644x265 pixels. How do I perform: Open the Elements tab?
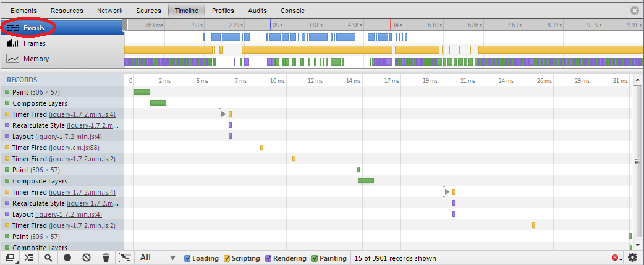(23, 11)
